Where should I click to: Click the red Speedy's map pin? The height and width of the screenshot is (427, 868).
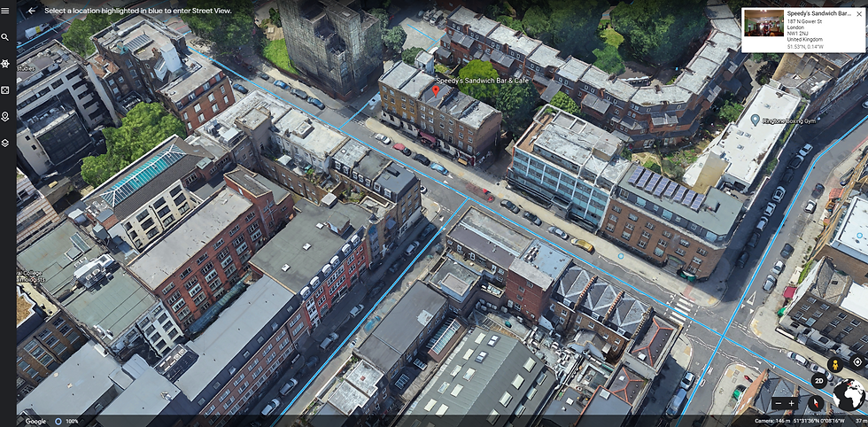(436, 91)
